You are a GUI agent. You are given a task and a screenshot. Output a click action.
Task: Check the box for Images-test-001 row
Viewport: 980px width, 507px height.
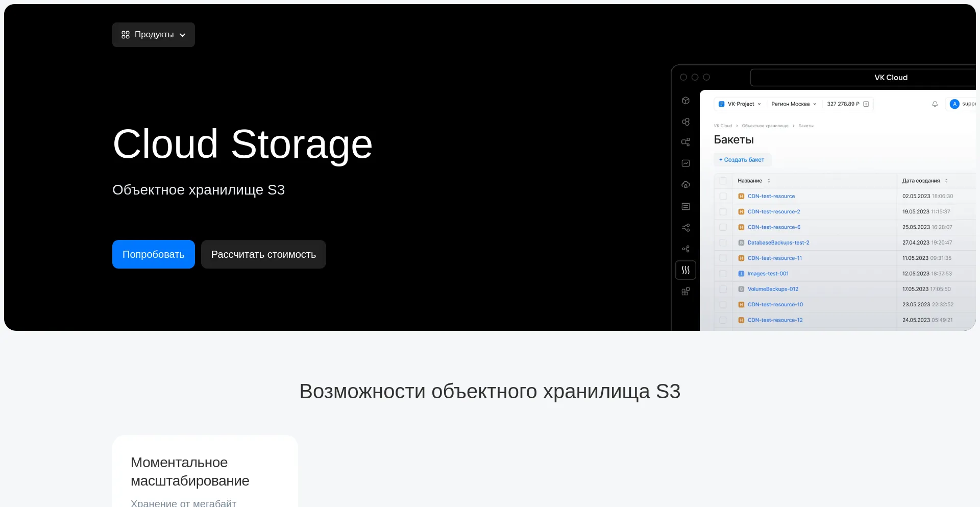(x=723, y=274)
